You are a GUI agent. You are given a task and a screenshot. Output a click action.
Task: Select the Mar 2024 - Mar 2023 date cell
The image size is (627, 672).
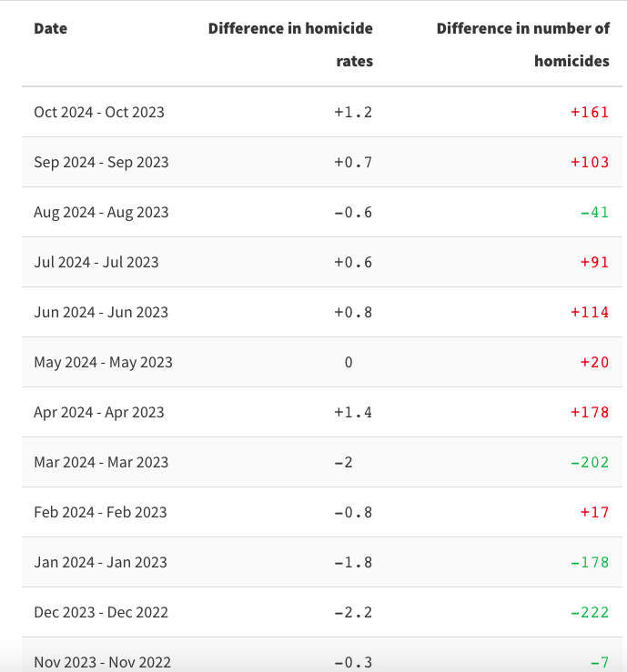[101, 463]
